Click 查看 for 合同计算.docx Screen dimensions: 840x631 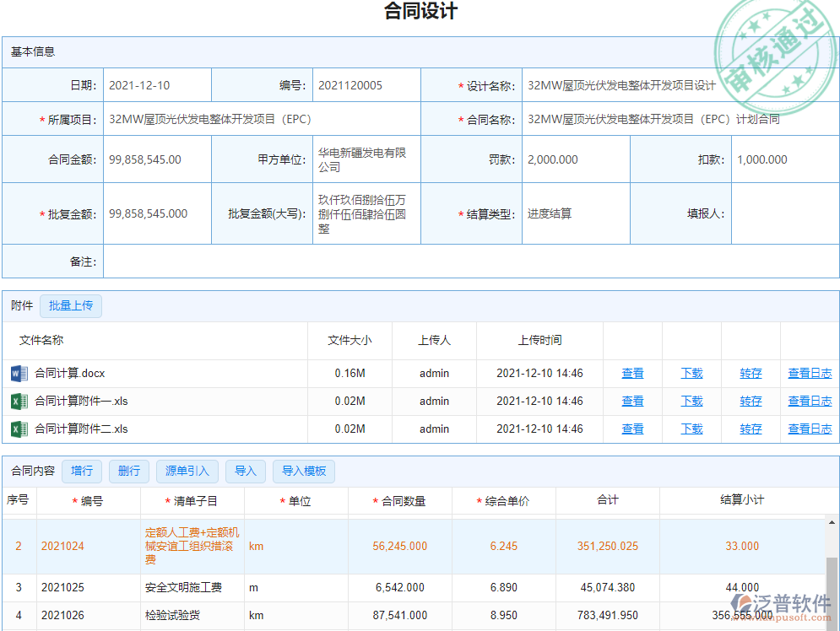click(632, 373)
